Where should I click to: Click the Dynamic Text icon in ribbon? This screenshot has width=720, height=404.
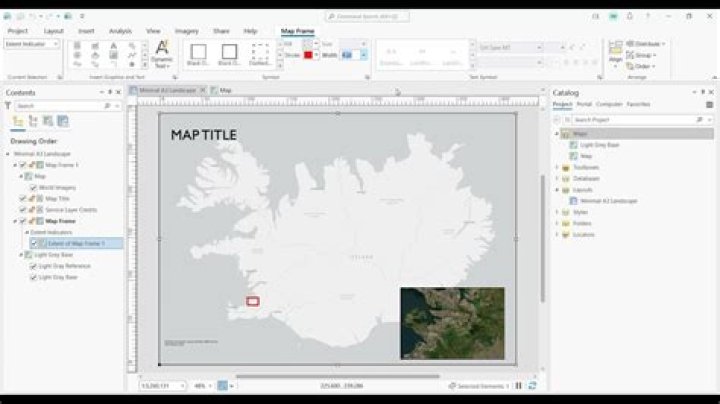(x=162, y=52)
